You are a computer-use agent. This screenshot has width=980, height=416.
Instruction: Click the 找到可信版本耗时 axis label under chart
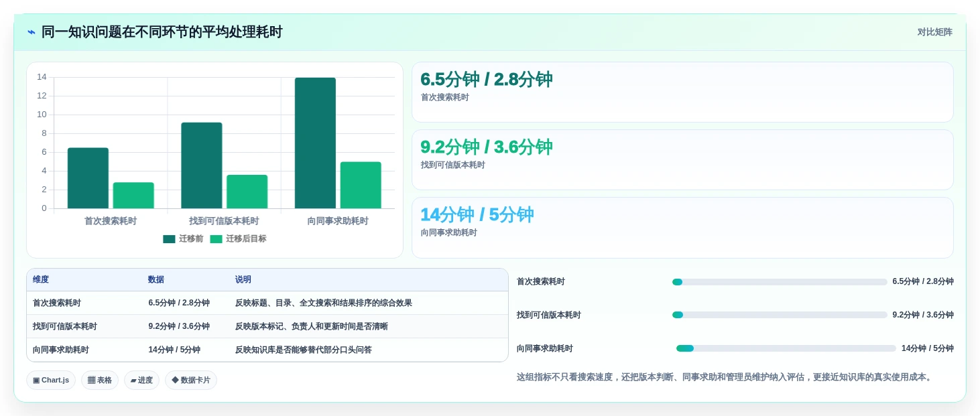(224, 221)
